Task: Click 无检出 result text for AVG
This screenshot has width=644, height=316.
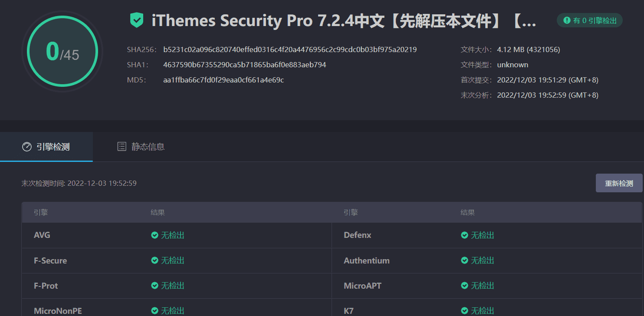Action: tap(173, 235)
